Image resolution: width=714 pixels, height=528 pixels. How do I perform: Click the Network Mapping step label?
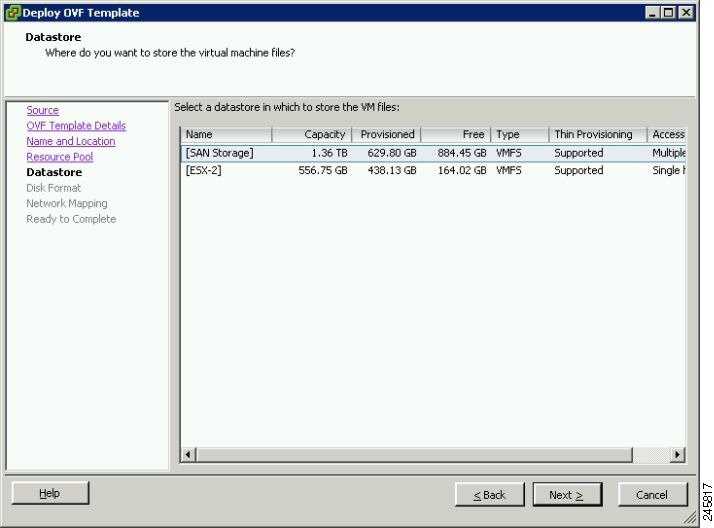pyautogui.click(x=67, y=203)
